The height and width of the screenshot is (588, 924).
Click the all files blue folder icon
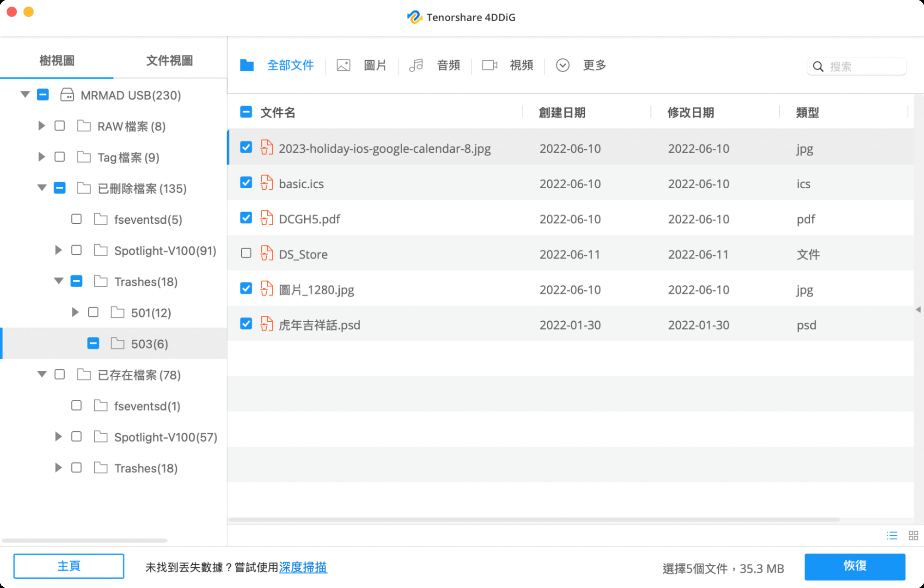[x=247, y=65]
